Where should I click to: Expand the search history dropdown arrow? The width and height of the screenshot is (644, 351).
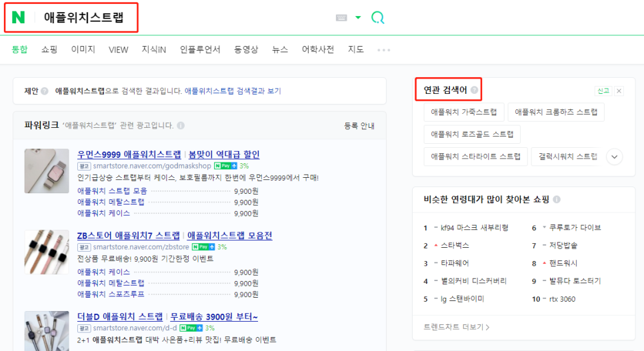pos(358,18)
